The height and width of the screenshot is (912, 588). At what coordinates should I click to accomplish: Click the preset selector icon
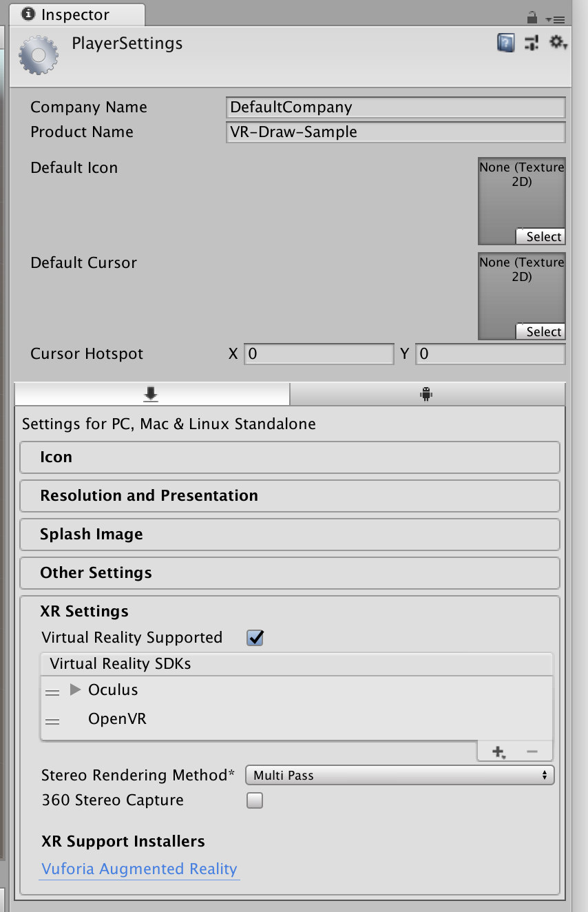tap(531, 43)
